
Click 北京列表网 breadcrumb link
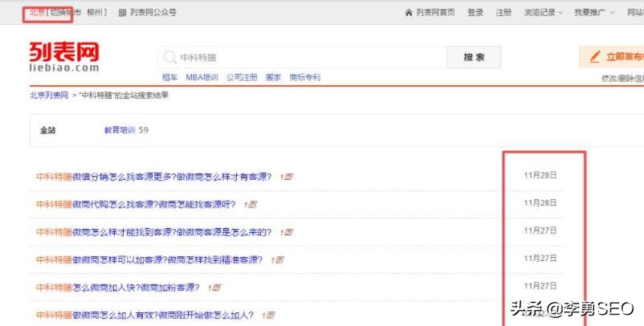[x=49, y=96]
